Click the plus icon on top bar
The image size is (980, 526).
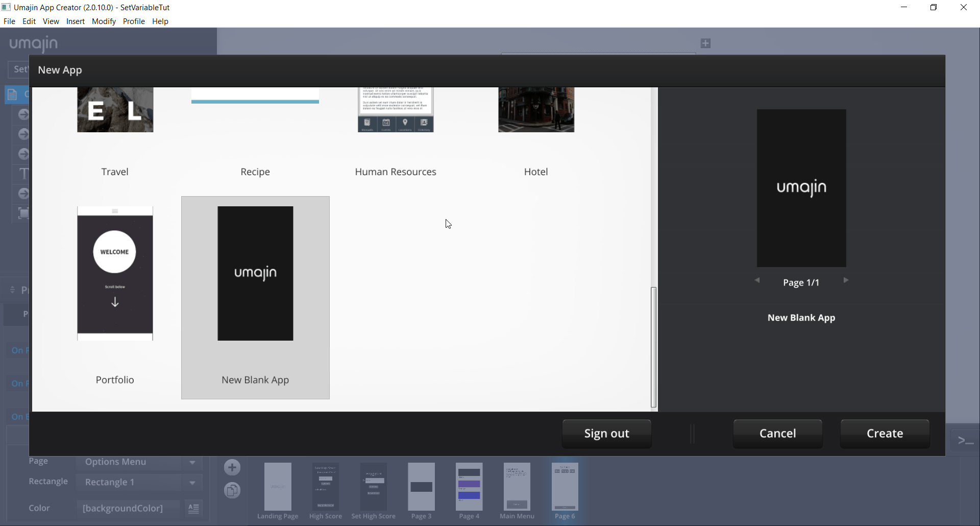(x=705, y=43)
